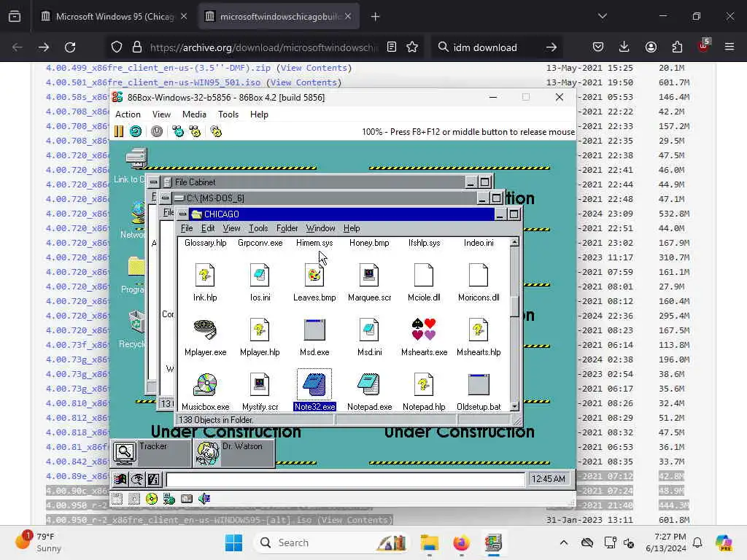This screenshot has width=747, height=560.
Task: Click the CHICAGO scrollbar up arrow
Action: pyautogui.click(x=514, y=242)
